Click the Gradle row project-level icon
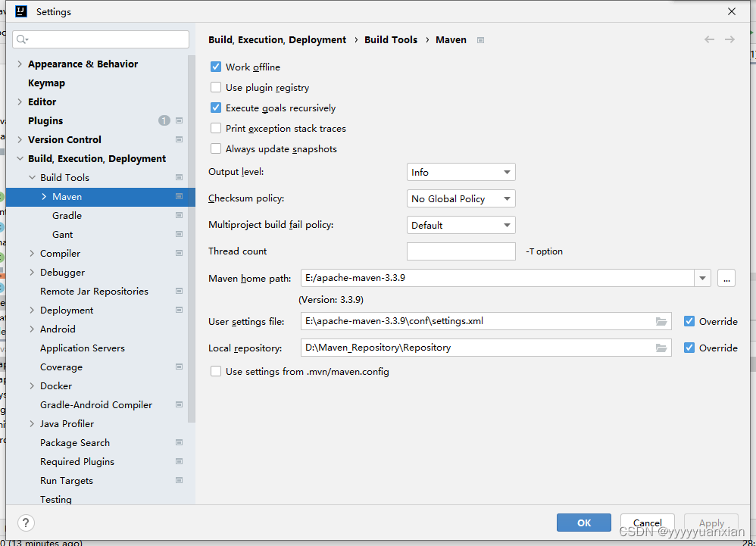This screenshot has height=546, width=756. pos(179,215)
